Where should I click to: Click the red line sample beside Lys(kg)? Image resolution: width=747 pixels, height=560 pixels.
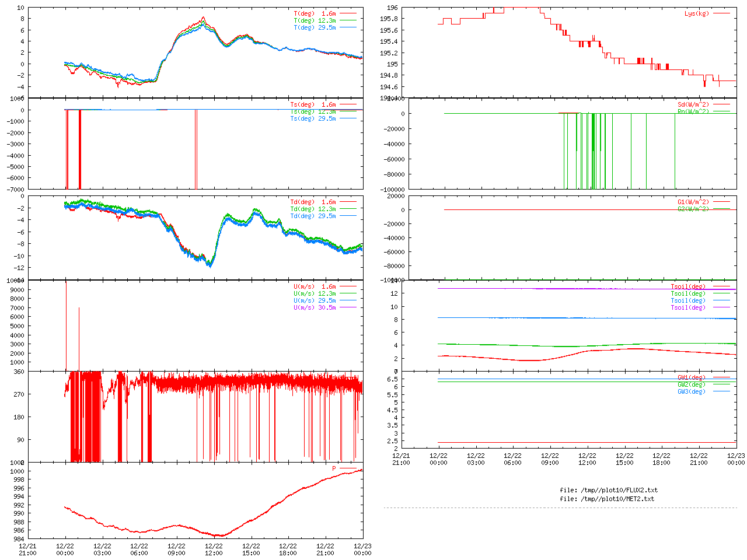tap(721, 13)
